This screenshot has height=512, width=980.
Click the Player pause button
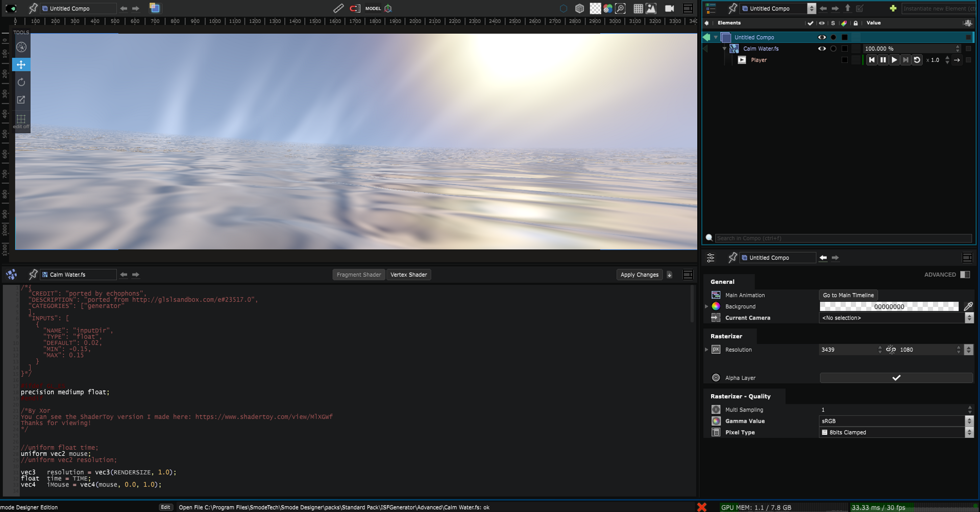point(883,60)
